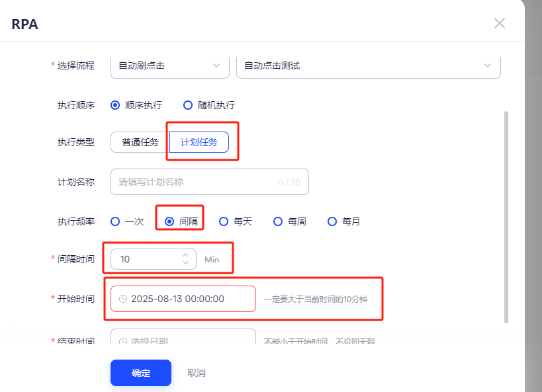
Task: Select 顺序执行 radio option
Action: [136, 105]
